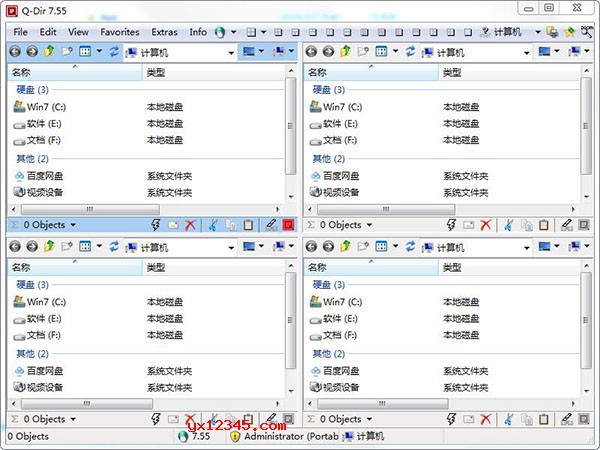Screen dimensions: 600x450
Task: Collapse 硬盘 (3) group in top-left pane
Action: [x=33, y=90]
